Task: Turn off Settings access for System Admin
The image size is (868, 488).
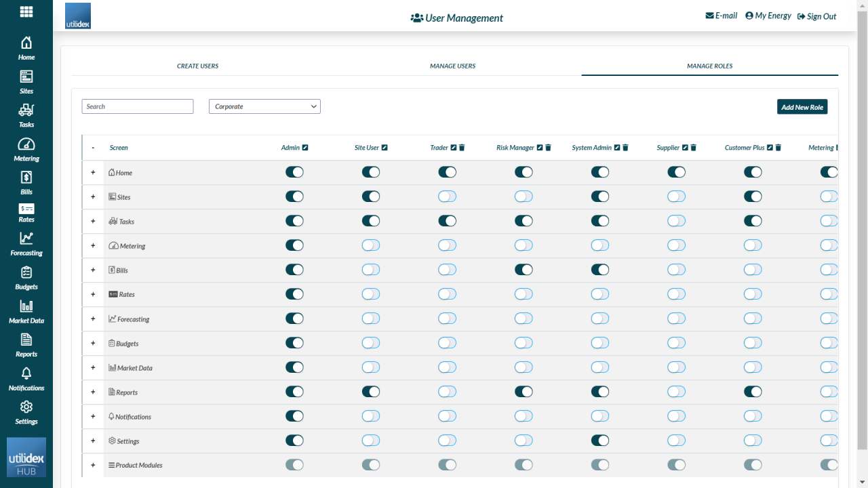Action: (599, 440)
